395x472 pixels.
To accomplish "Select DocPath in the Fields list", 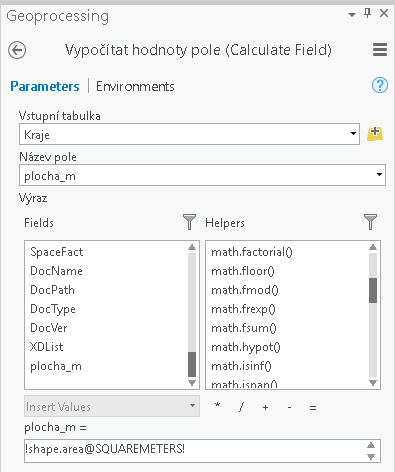I will pos(52,290).
